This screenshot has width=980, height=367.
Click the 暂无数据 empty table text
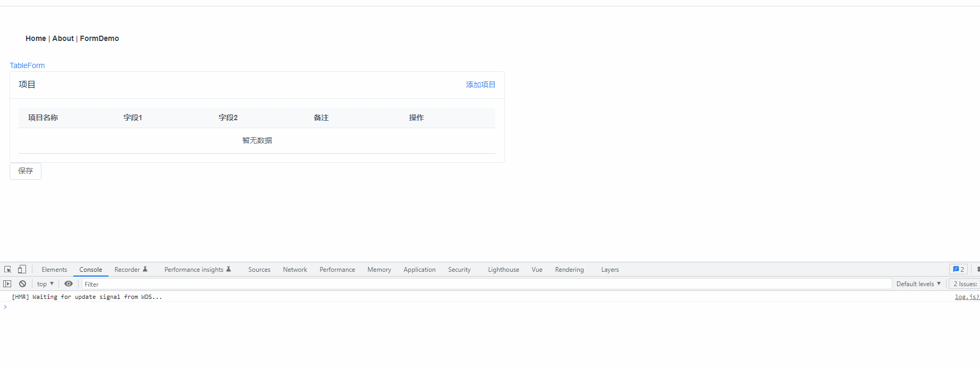coord(257,140)
